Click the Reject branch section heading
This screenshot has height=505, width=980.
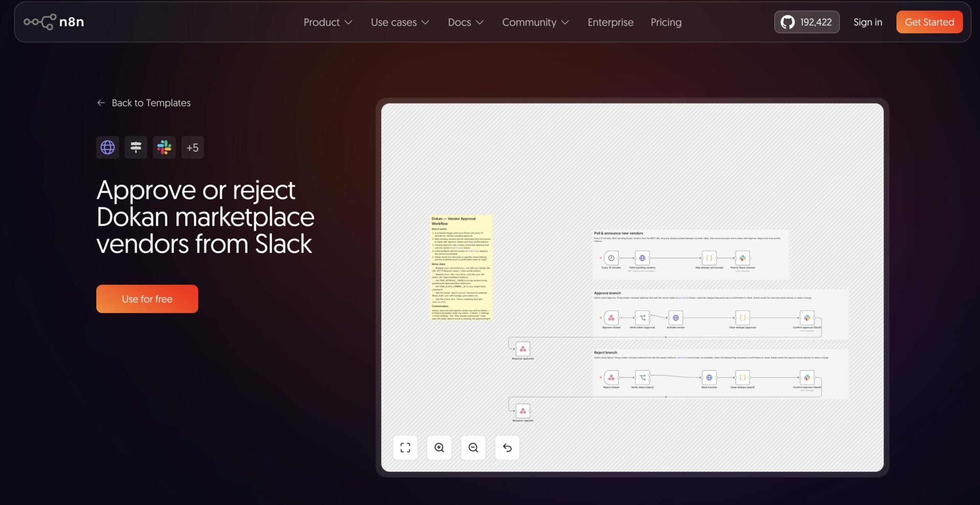coord(605,353)
